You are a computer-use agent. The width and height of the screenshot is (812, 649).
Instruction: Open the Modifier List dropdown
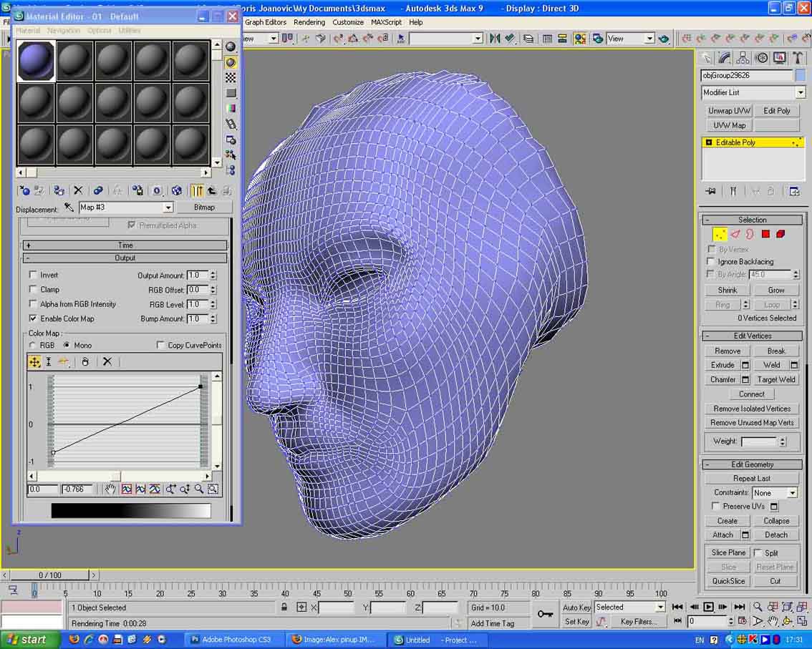click(x=801, y=92)
